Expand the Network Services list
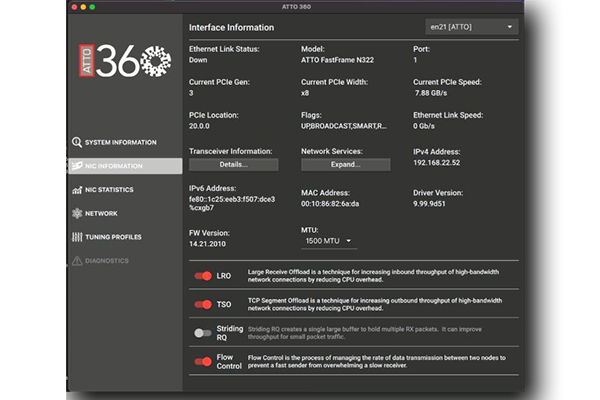 click(x=345, y=164)
